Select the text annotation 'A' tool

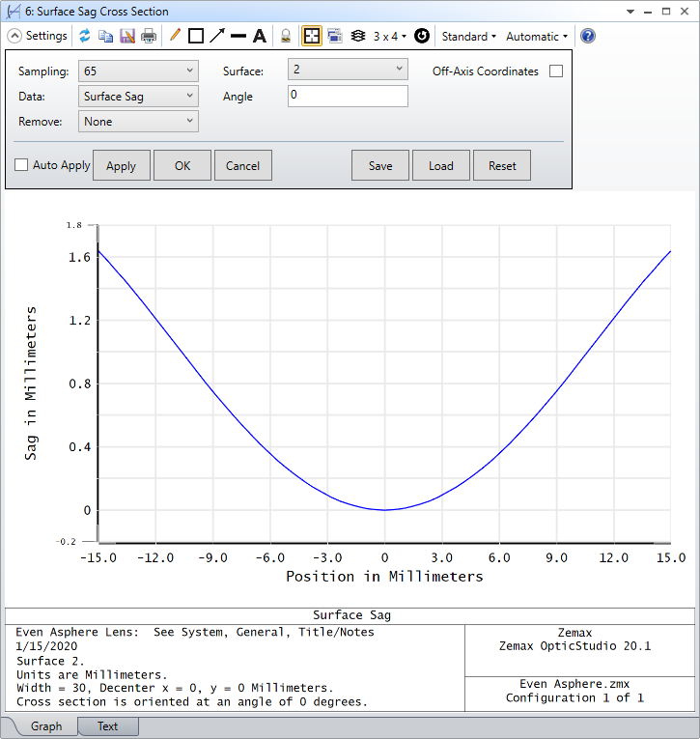click(x=259, y=36)
